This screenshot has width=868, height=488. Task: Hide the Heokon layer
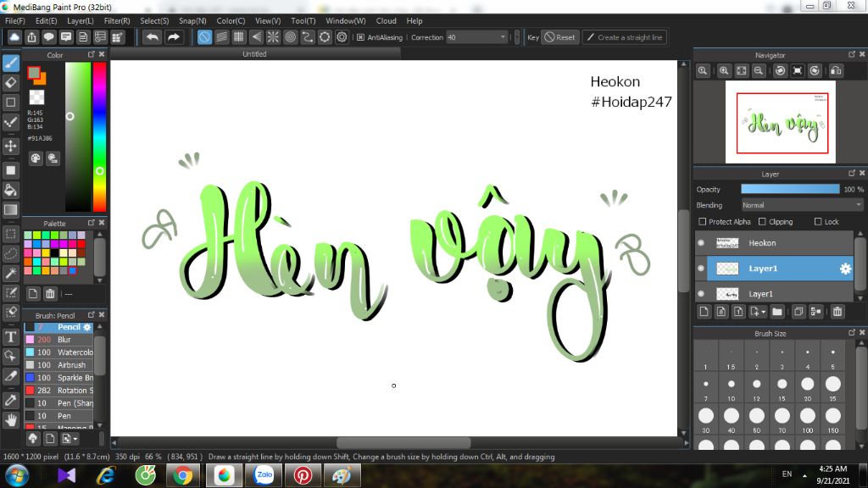coord(701,243)
